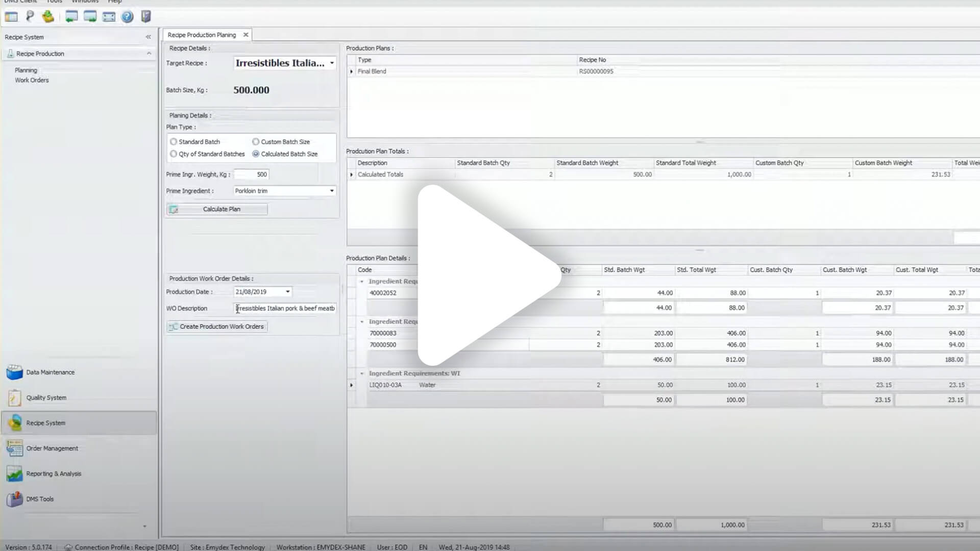Select Work Orders in navigation tree

(x=32, y=80)
